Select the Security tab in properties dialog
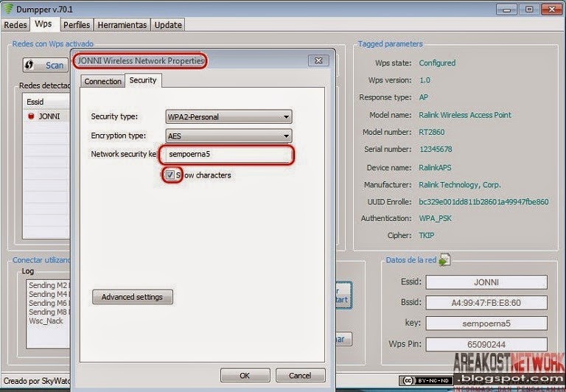The width and height of the screenshot is (566, 392). [143, 80]
